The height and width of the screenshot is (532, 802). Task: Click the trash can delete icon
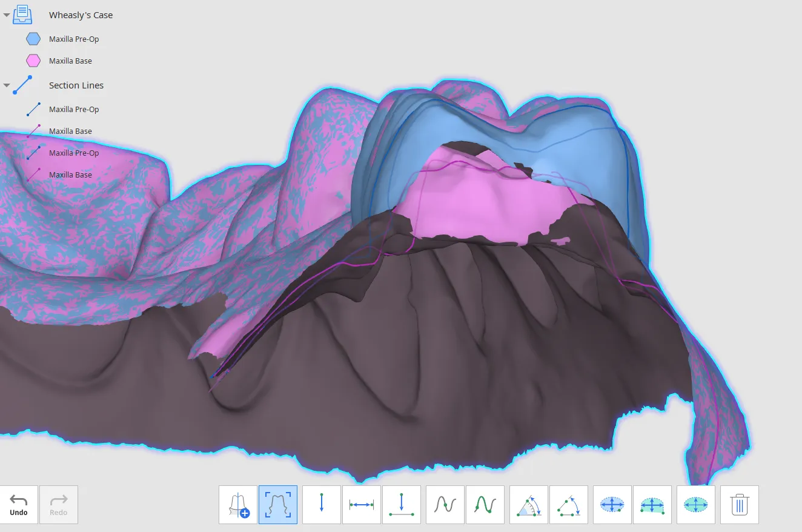click(x=740, y=505)
